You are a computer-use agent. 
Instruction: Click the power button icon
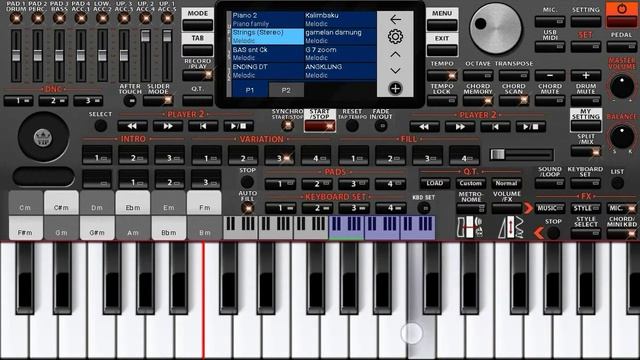621,9
